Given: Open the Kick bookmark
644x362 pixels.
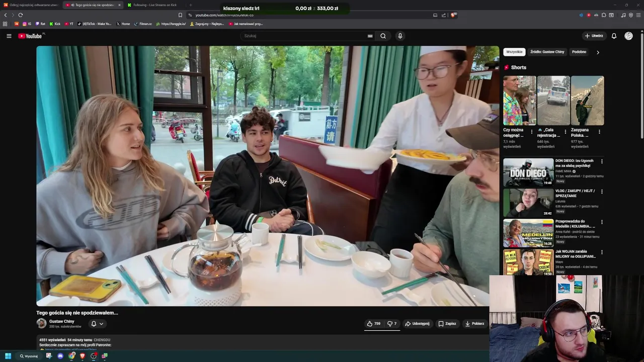Looking at the screenshot, I should (55, 24).
